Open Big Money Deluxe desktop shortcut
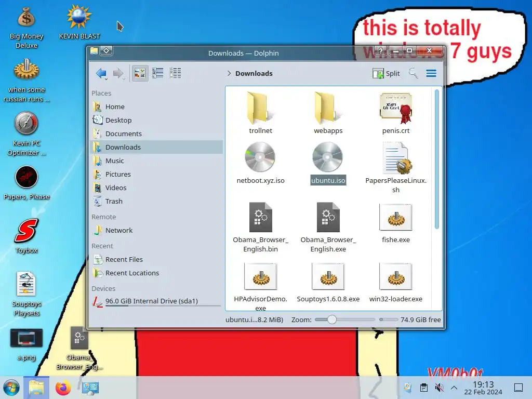Screen dimensions: 532x399 [26, 28]
